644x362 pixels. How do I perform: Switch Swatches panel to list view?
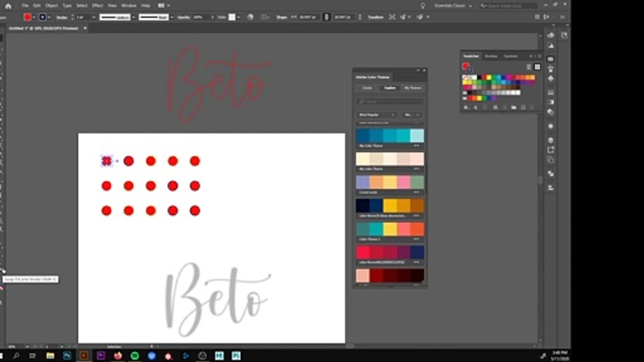[528, 66]
